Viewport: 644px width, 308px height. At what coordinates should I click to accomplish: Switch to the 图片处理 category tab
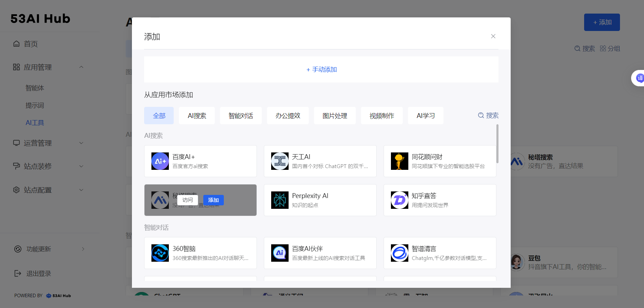(335, 116)
